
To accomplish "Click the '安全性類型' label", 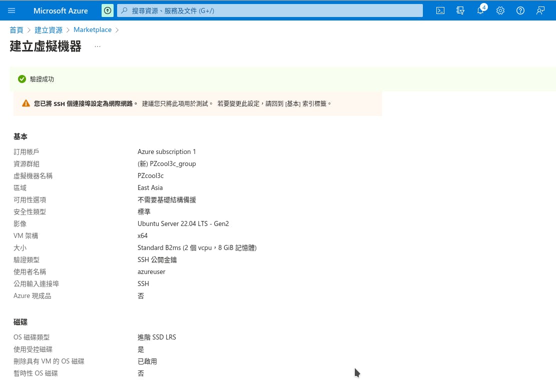I will coord(30,212).
